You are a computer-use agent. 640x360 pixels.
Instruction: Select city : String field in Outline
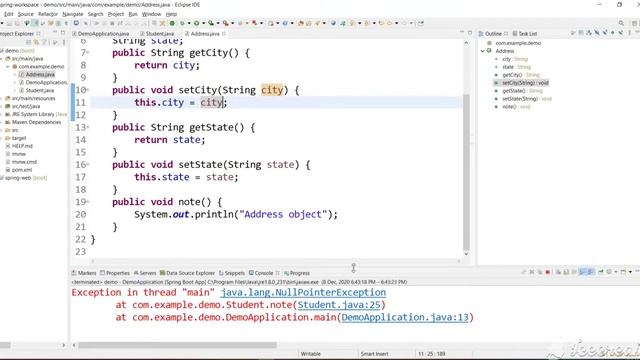pyautogui.click(x=514, y=59)
